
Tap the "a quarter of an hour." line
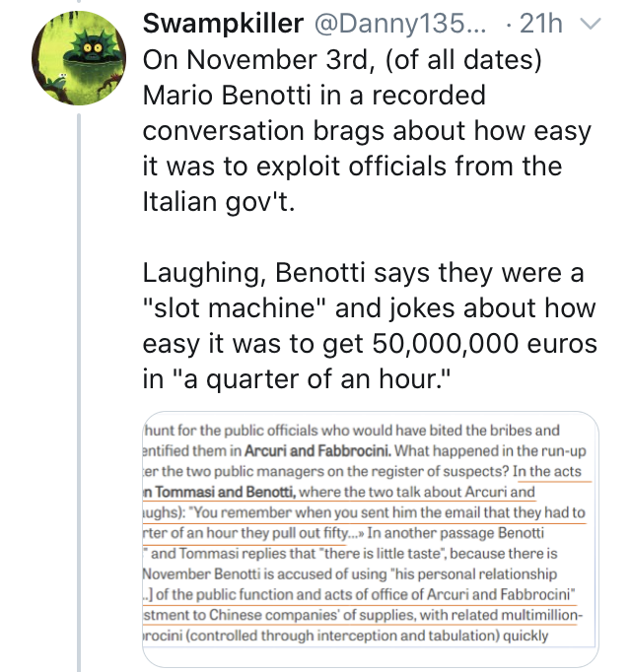tap(297, 379)
